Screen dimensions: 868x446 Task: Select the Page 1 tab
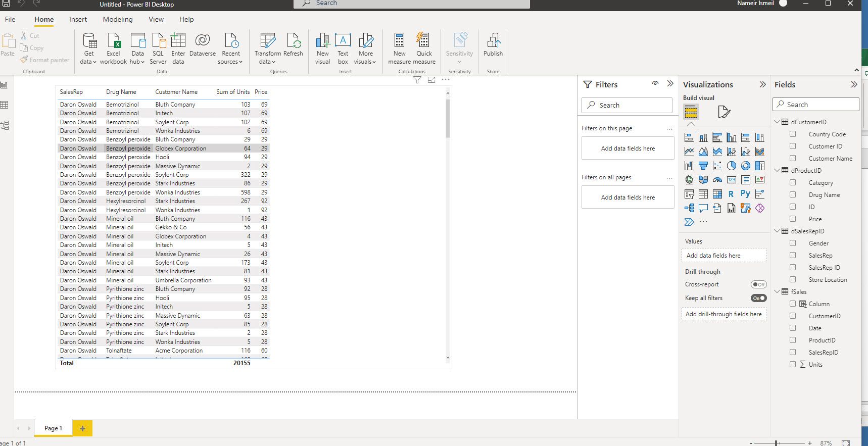click(x=53, y=428)
